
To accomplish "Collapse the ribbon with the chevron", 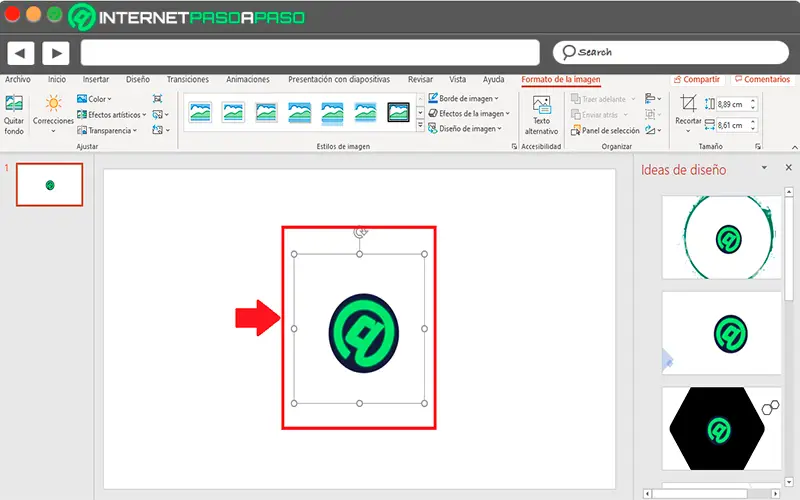I will (794, 147).
